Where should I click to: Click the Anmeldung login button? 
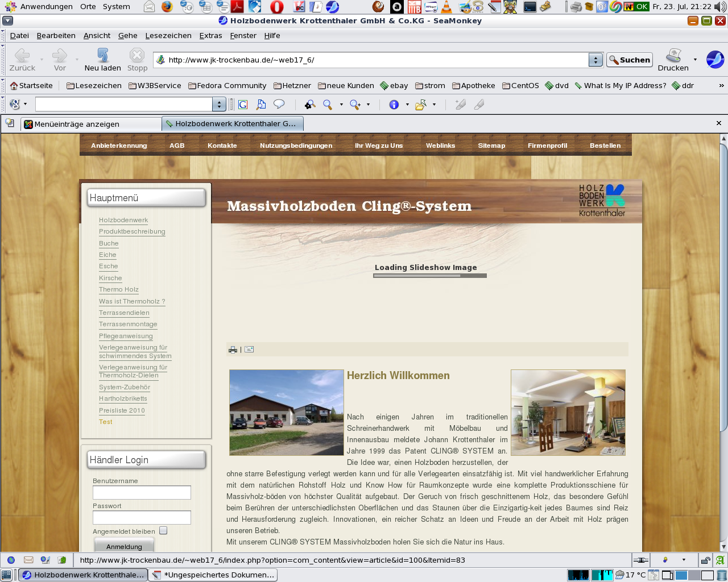124,547
